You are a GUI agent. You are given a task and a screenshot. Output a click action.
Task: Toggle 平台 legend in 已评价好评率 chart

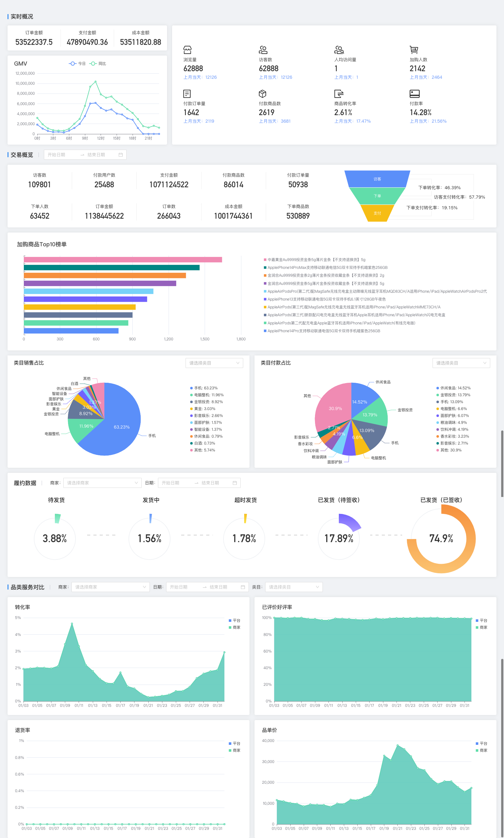[x=481, y=621]
